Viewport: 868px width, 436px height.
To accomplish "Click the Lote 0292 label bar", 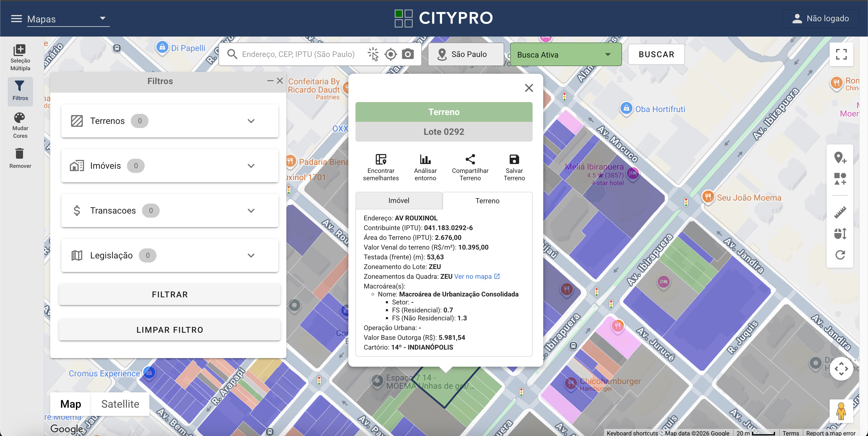I will [444, 132].
